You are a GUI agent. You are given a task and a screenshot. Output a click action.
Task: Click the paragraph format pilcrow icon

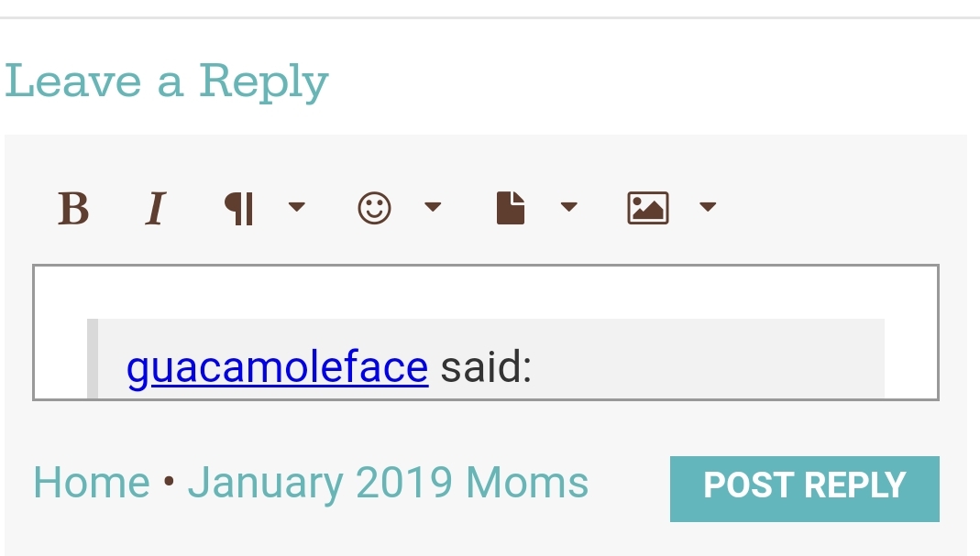[238, 208]
